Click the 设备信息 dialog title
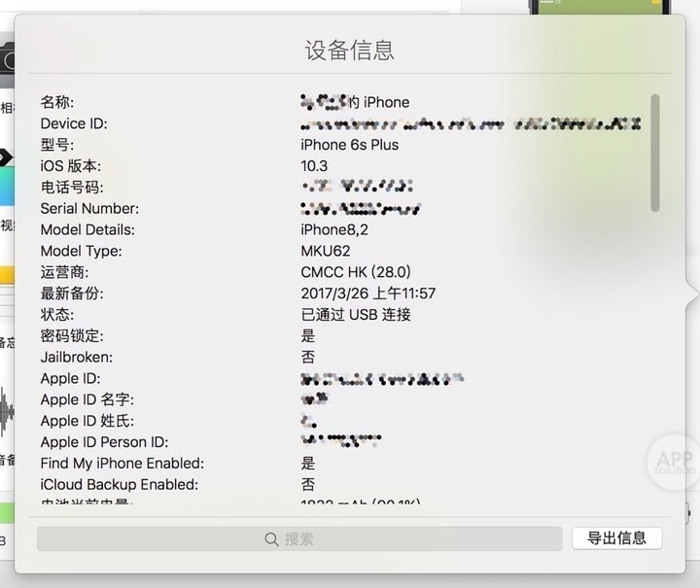This screenshot has width=700, height=588. point(350,50)
